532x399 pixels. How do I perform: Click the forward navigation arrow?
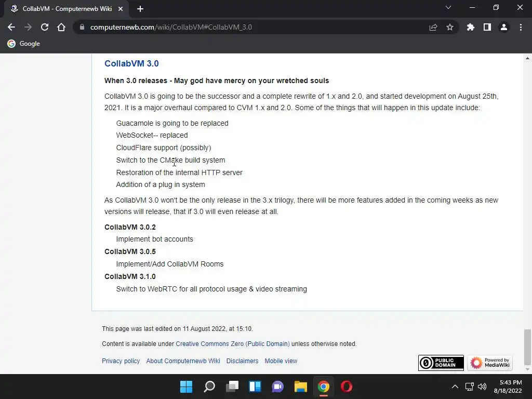(x=28, y=27)
